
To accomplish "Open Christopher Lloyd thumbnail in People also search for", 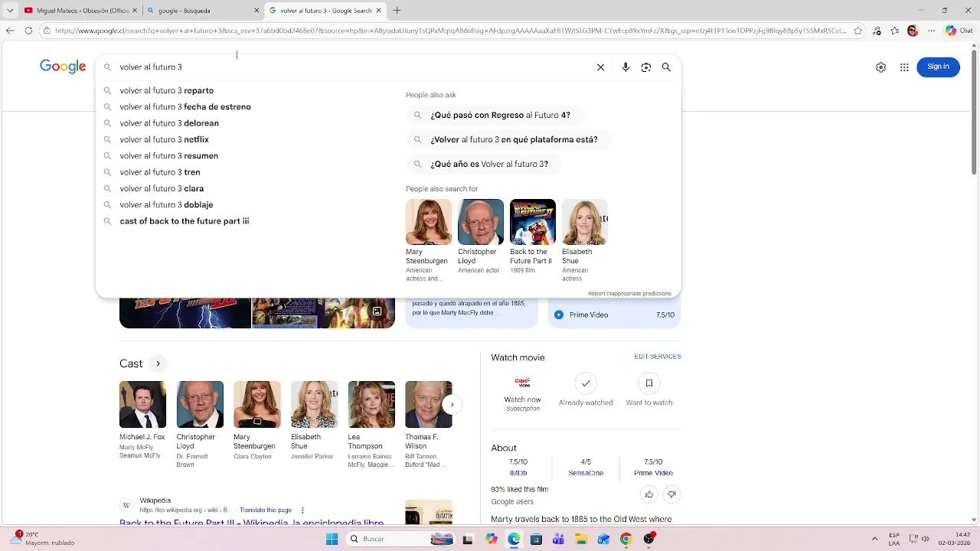I will [x=481, y=222].
